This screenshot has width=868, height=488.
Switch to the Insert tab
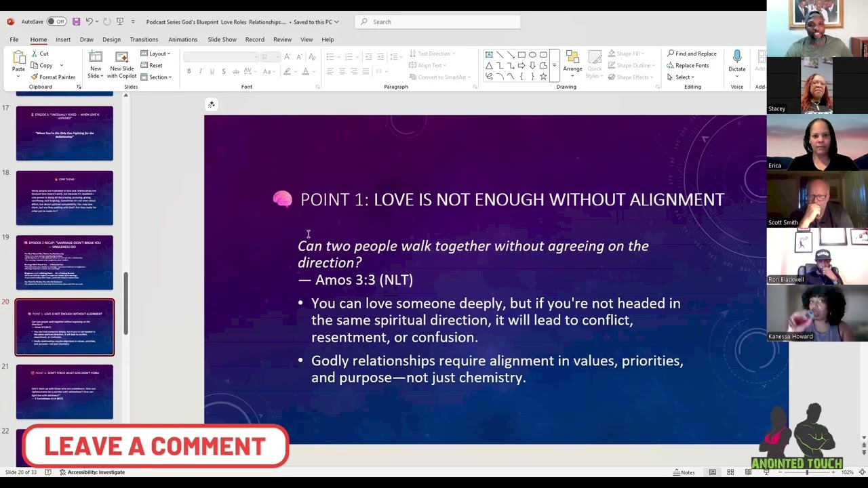click(x=63, y=39)
